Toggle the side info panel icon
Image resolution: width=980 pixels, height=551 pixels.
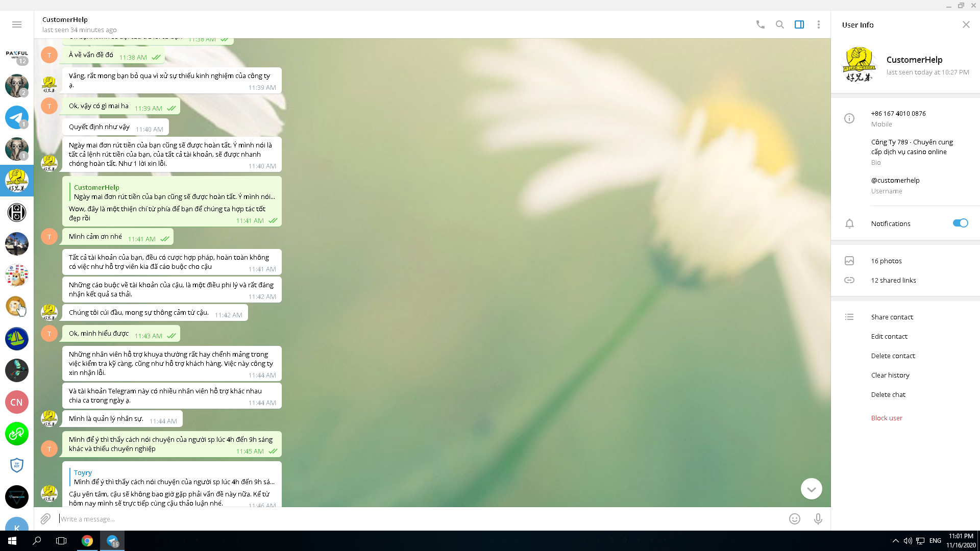click(799, 24)
